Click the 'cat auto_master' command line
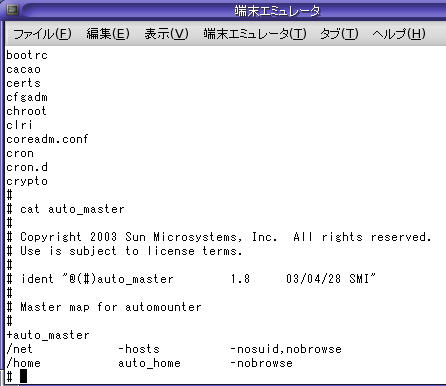This screenshot has width=446, height=386. coord(65,209)
